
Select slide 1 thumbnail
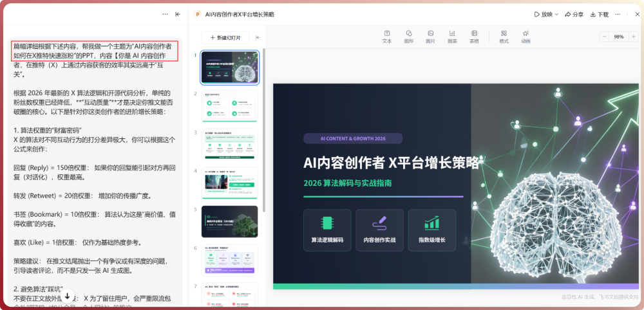click(x=230, y=68)
